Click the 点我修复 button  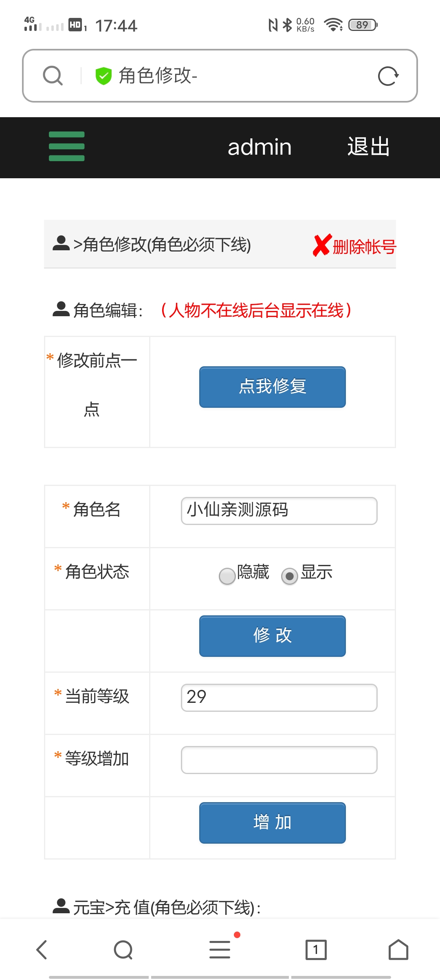pos(273,387)
